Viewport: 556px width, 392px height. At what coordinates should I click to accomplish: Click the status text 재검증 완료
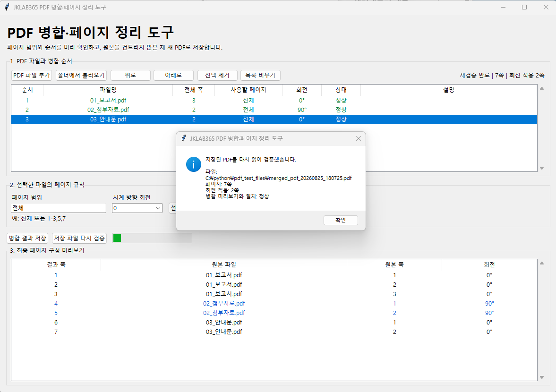click(474, 75)
